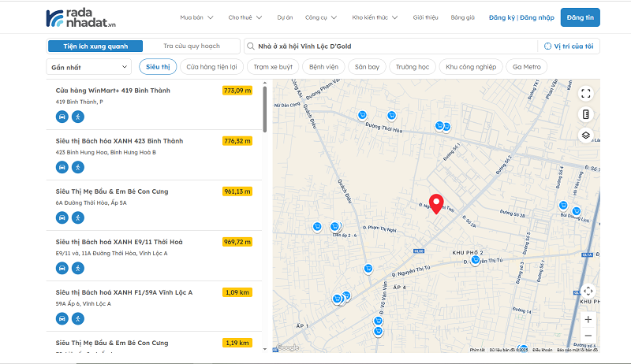Screen dimensions: 631x364
Task: Click lone supermarket marker below D. Phạm Thị Nghi
Action: click(368, 269)
